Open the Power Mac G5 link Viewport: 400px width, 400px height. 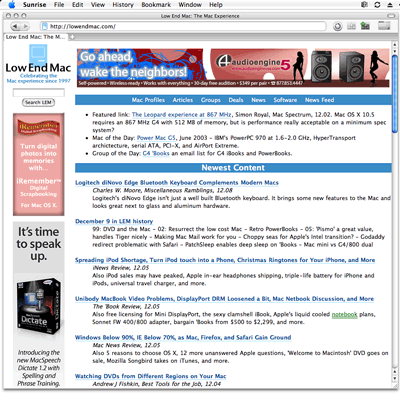coord(156,138)
